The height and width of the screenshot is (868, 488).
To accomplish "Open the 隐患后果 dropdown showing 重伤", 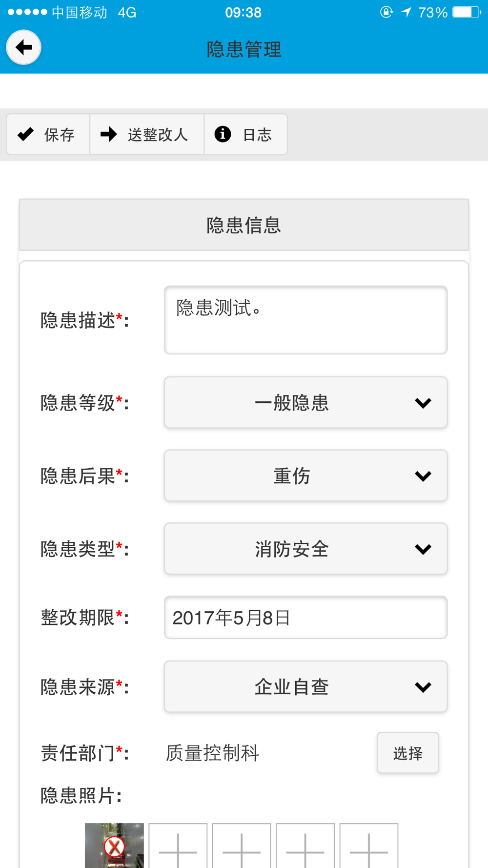I will 306,475.
